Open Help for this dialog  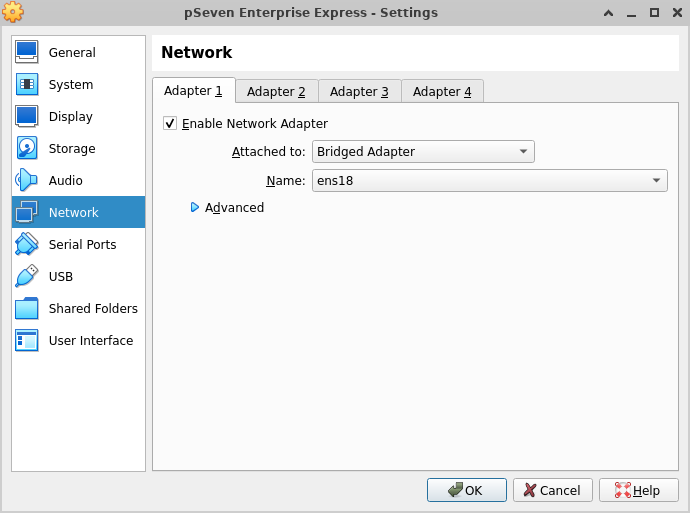pos(637,490)
